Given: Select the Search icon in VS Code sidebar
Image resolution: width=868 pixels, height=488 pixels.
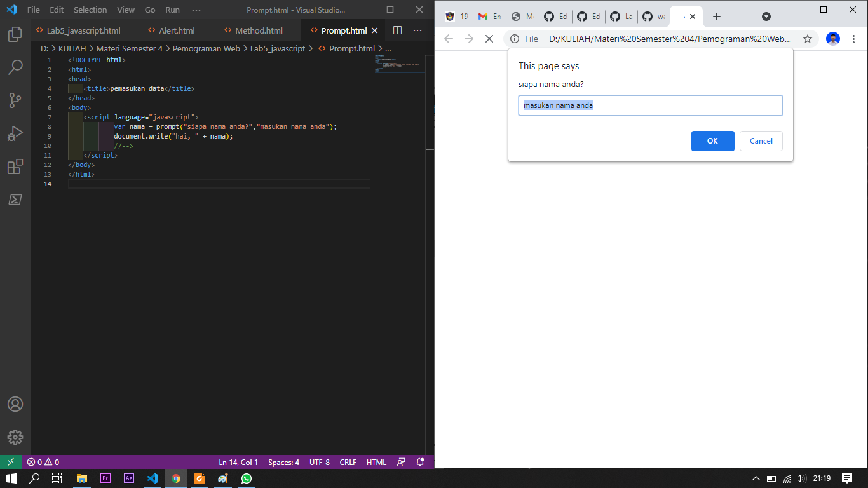Looking at the screenshot, I should [15, 67].
